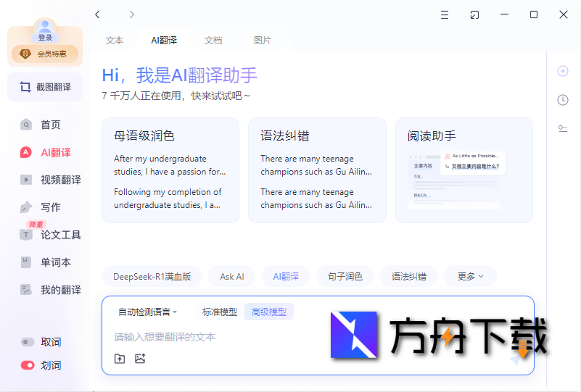Select the 句子润色 chip
The width and height of the screenshot is (581, 392).
(345, 276)
